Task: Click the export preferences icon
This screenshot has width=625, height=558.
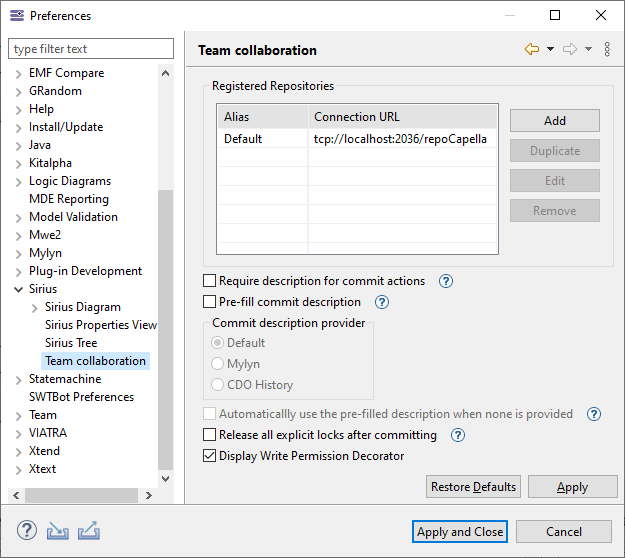Action: pos(88,531)
